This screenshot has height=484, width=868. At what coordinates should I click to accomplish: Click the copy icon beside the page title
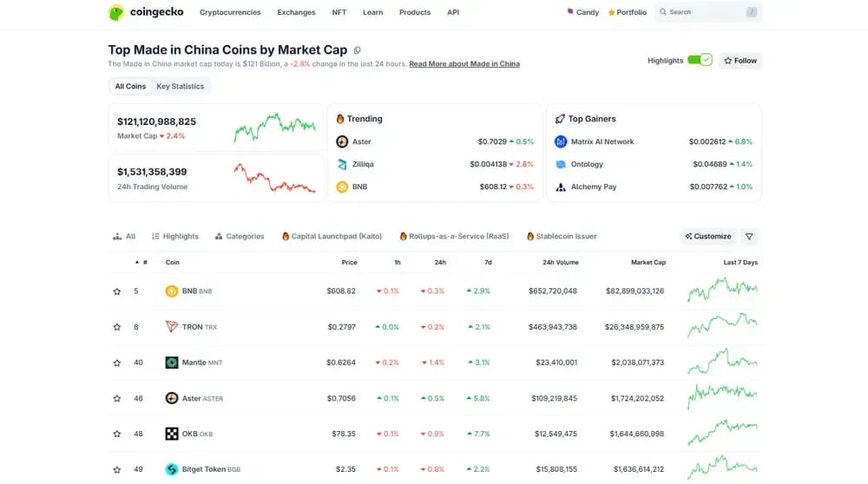tap(357, 50)
